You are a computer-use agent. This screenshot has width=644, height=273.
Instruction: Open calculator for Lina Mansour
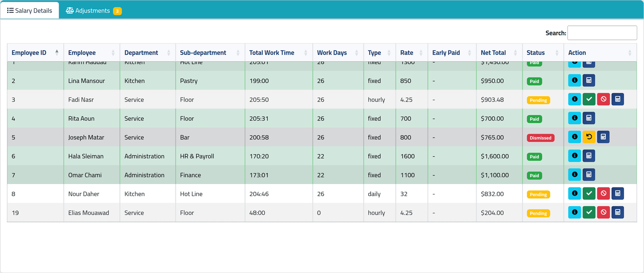pyautogui.click(x=588, y=80)
